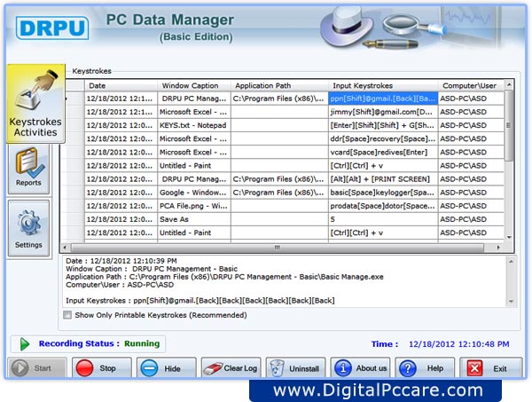Click the table vertical scrollbar up arrow
532x402 pixels.
pyautogui.click(x=509, y=84)
